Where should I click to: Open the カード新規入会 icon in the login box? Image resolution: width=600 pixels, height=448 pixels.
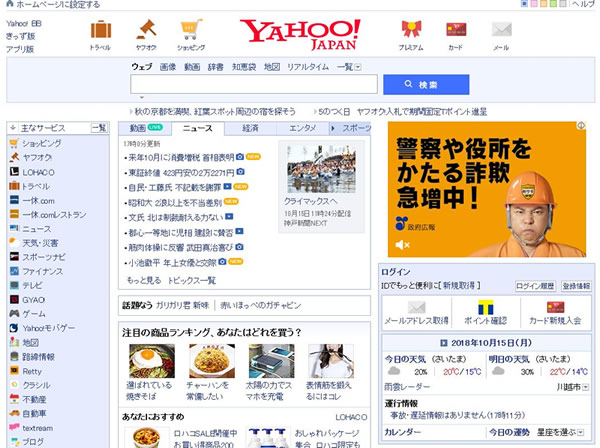click(x=556, y=308)
